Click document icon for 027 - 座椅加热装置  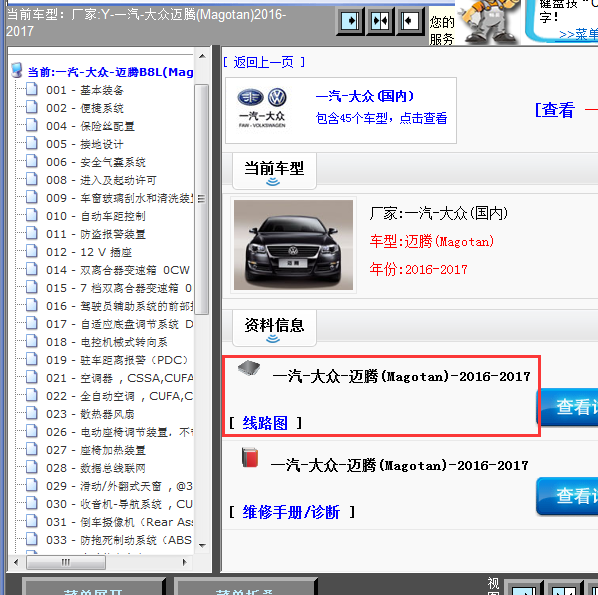tap(32, 449)
